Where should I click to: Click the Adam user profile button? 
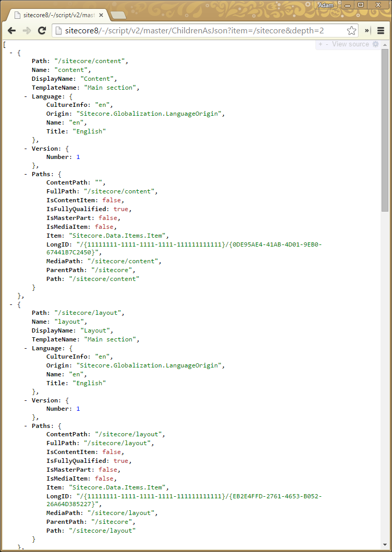(x=326, y=5)
